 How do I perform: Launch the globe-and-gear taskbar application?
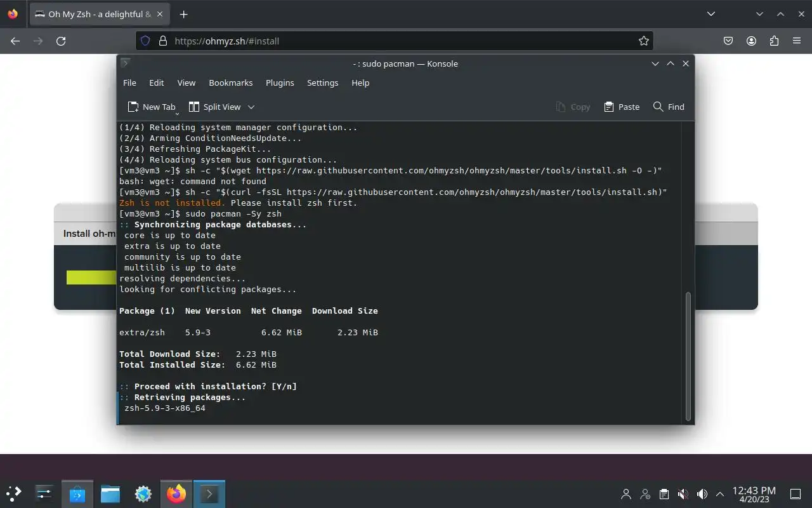tap(143, 493)
